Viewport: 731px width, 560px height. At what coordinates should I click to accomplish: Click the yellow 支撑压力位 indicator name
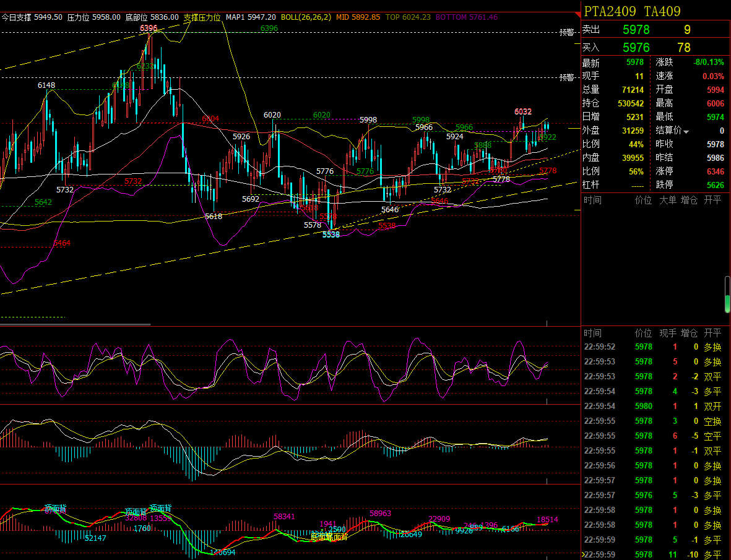point(202,17)
